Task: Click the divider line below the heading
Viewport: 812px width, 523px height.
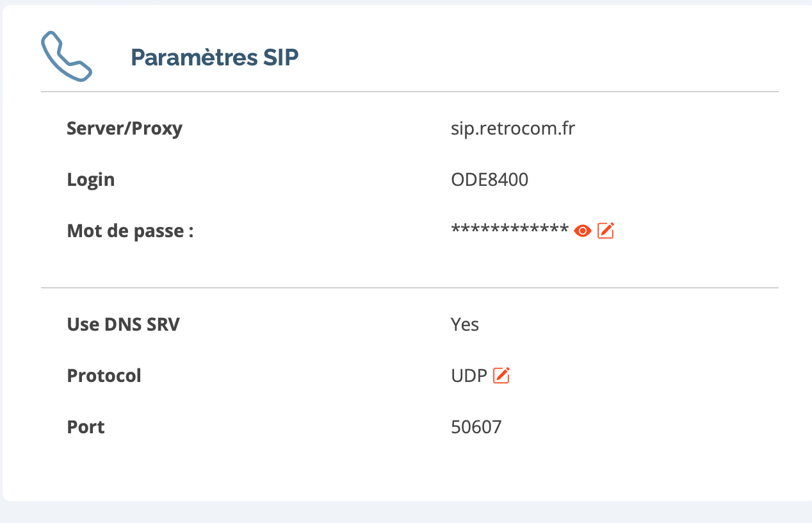Action: tap(410, 92)
